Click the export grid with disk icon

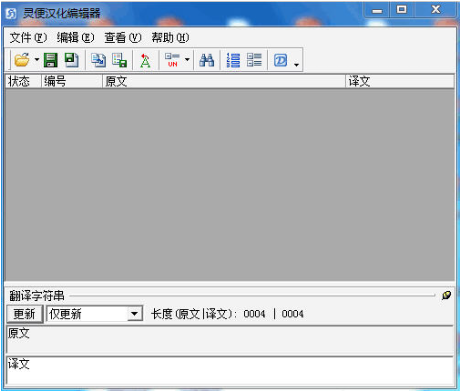(119, 60)
